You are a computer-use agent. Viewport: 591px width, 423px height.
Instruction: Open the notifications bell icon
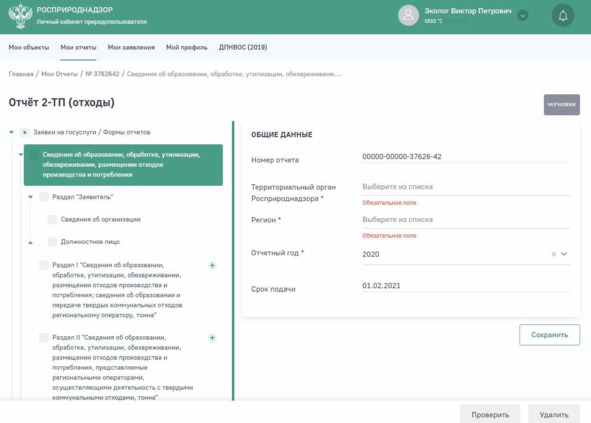point(563,15)
